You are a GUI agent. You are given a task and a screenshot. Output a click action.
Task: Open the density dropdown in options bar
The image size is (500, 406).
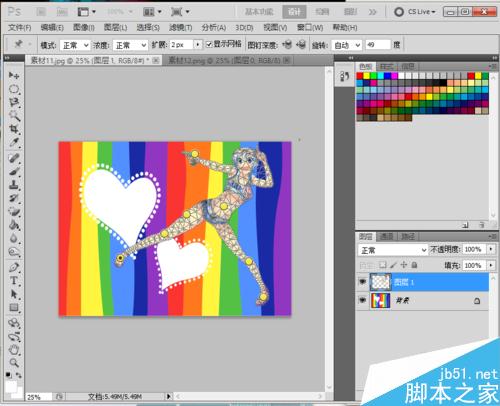[130, 45]
